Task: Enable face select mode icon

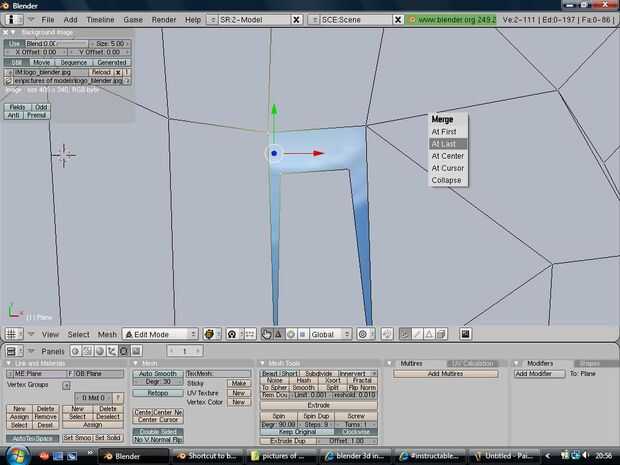Action: 429,335
